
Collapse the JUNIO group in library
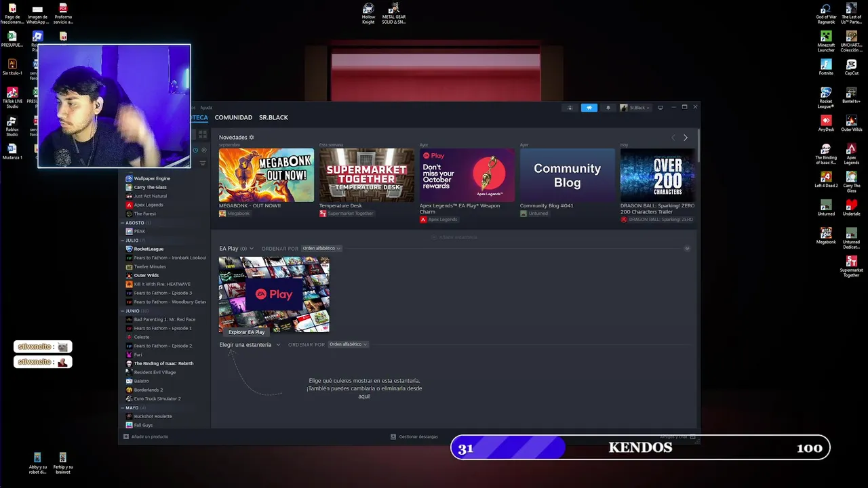123,310
